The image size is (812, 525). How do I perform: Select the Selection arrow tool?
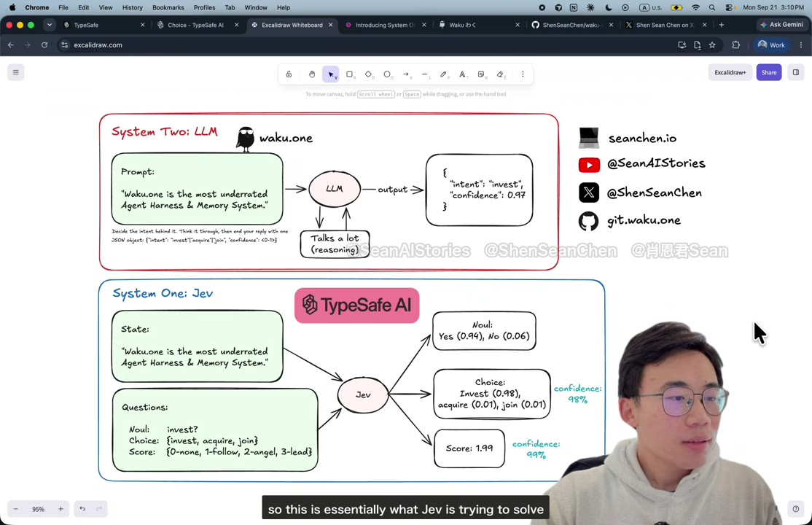coord(330,74)
